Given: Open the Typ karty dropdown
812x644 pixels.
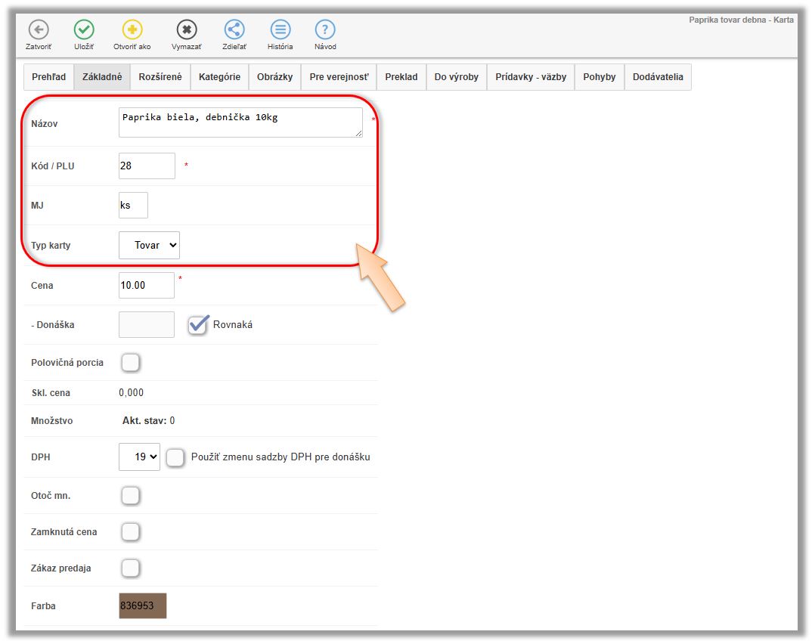Looking at the screenshot, I should (x=149, y=246).
